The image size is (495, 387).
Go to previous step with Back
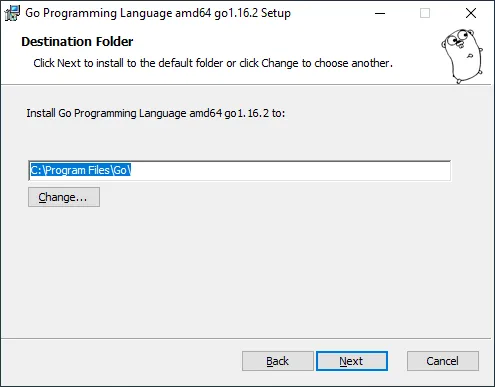pos(278,361)
